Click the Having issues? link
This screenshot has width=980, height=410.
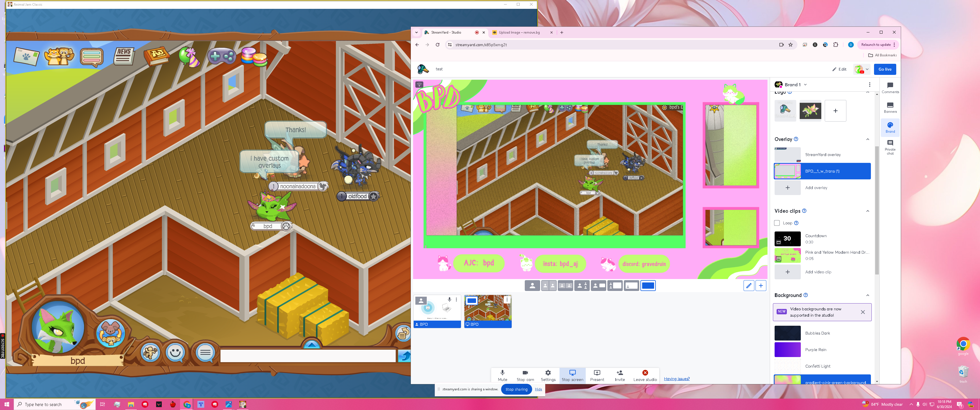pos(676,379)
